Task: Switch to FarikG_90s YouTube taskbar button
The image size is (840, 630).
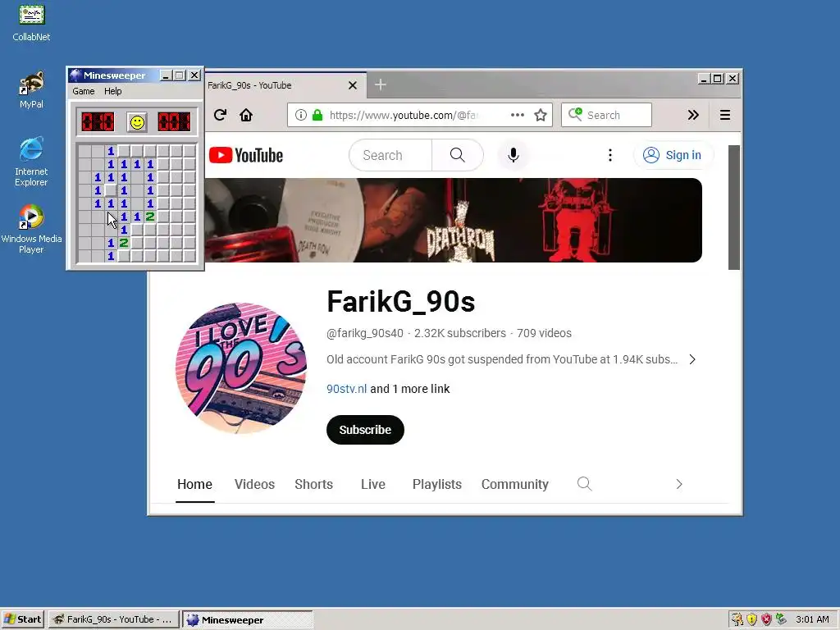Action: tap(113, 619)
